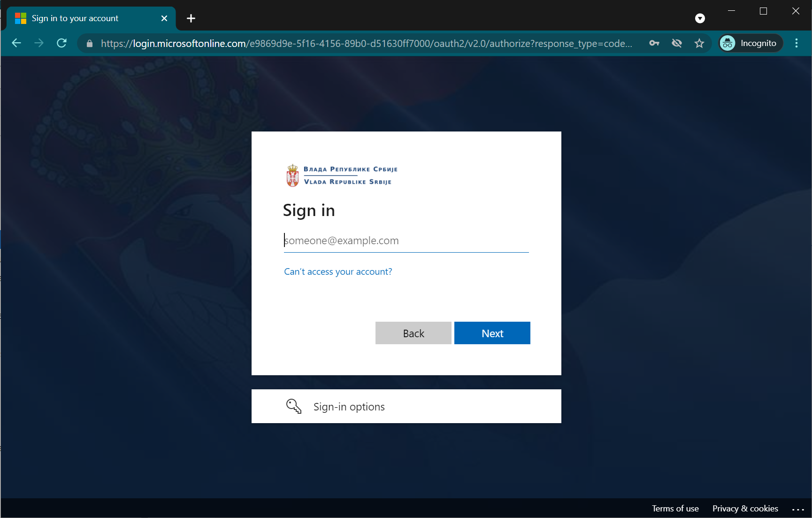Open the Can't access your account link
The height and width of the screenshot is (518, 812).
pyautogui.click(x=337, y=271)
